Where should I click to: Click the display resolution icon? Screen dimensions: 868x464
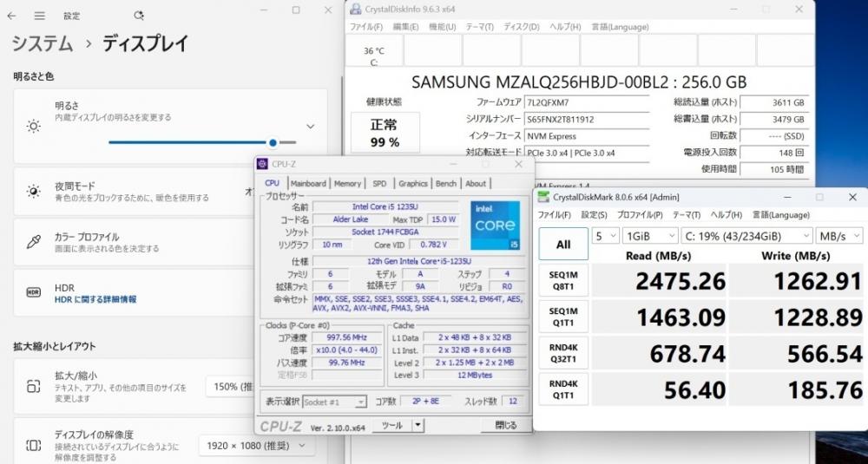click(33, 445)
